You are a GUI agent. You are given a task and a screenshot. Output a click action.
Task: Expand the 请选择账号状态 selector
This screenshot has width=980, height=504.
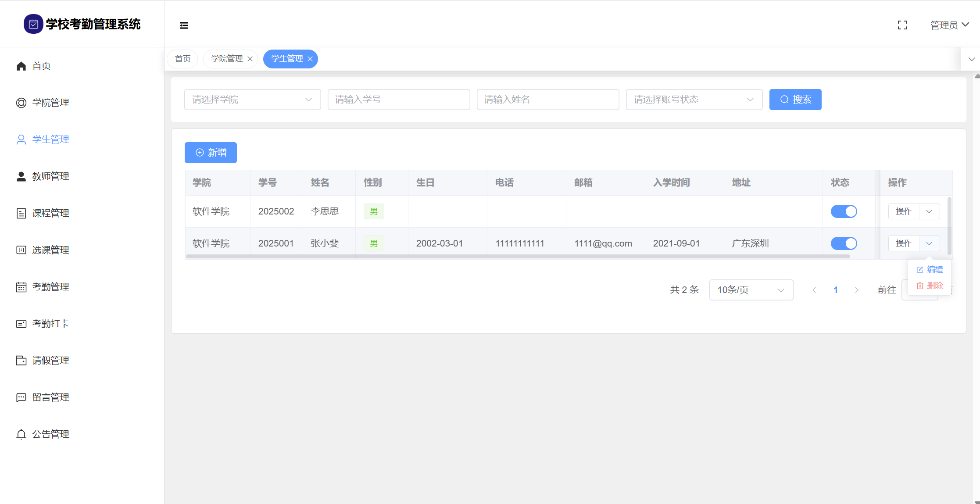[694, 100]
